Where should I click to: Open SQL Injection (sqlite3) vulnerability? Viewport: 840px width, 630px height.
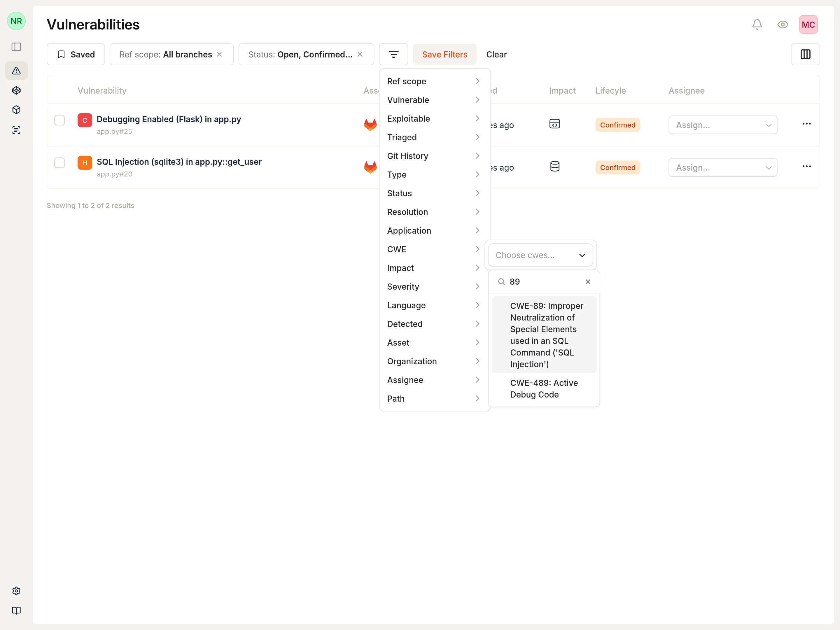[x=179, y=161]
